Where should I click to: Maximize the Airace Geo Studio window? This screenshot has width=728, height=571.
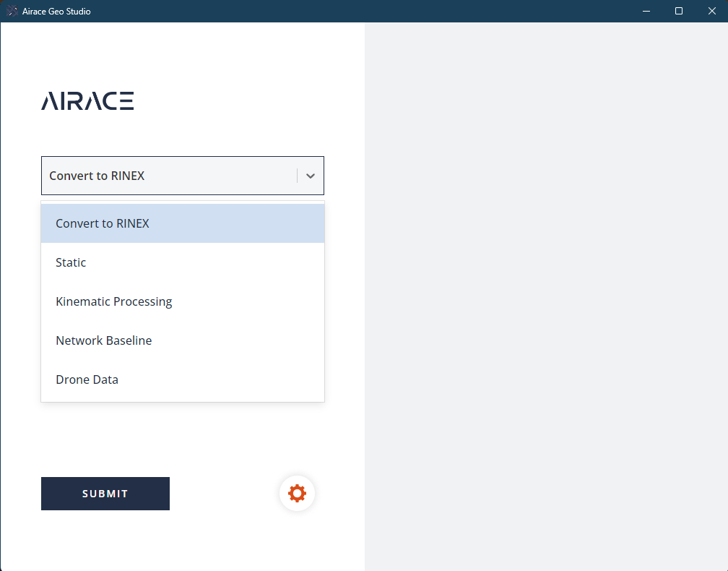coord(678,12)
